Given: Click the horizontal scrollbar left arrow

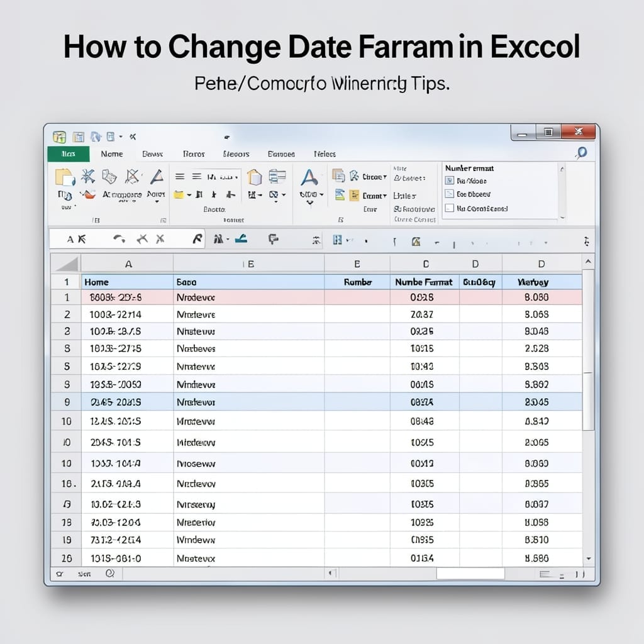Looking at the screenshot, I should [x=331, y=573].
